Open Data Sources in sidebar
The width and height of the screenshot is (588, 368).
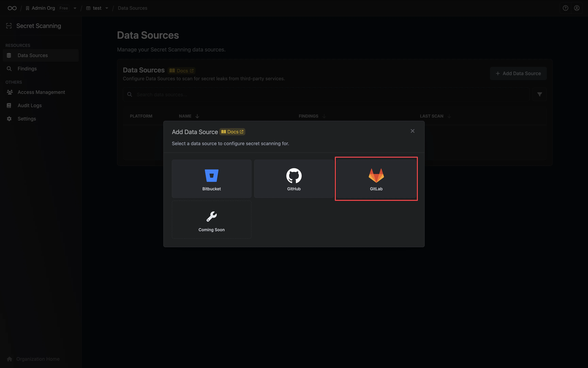40,55
